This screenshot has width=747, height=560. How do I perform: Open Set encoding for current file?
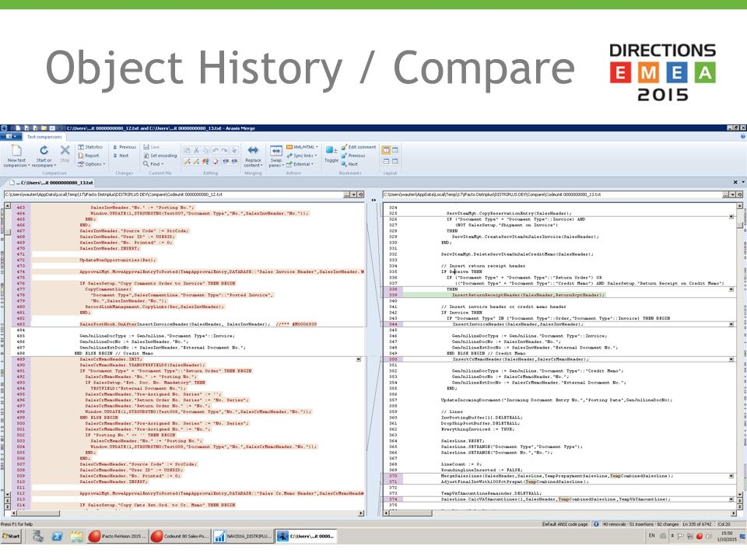click(x=160, y=156)
